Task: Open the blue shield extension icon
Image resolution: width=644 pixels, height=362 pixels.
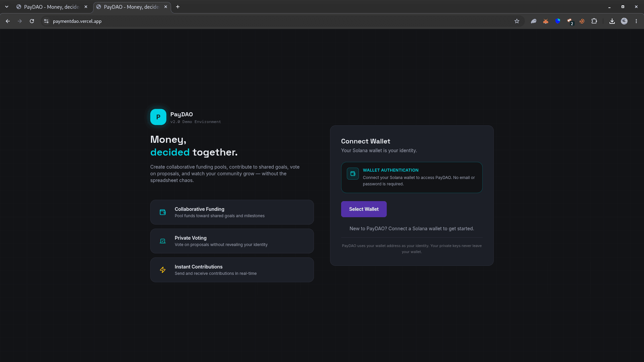Action: [558, 21]
